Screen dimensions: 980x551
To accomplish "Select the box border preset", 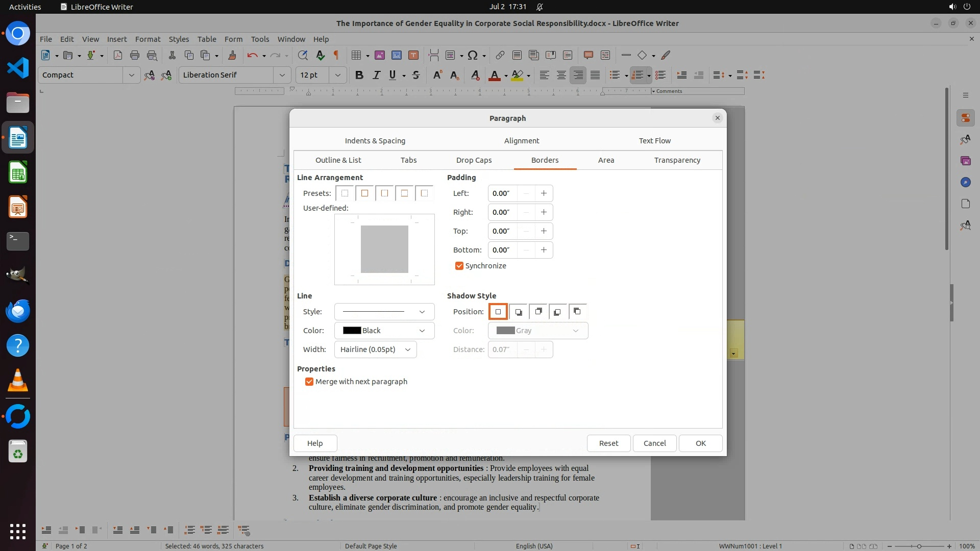I will [364, 193].
